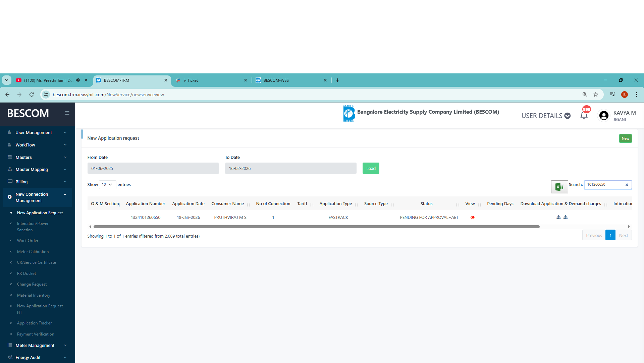
Task: Click the red eye View icon
Action: click(x=473, y=218)
